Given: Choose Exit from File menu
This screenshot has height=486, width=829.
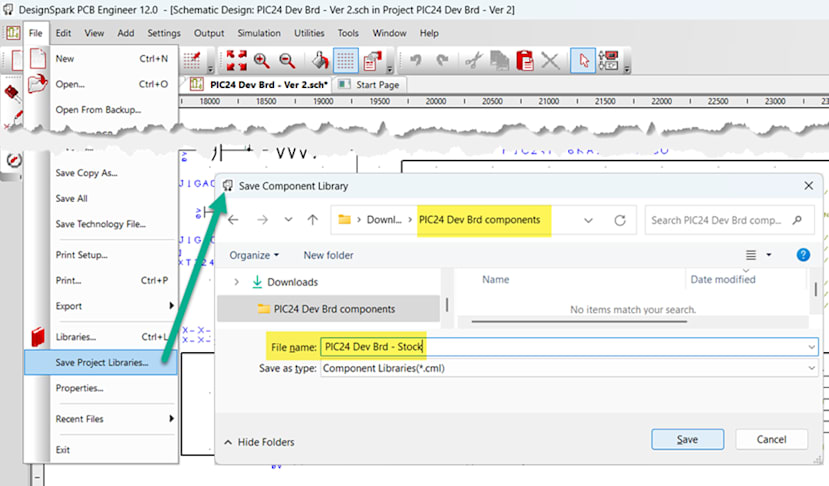Looking at the screenshot, I should coord(62,450).
